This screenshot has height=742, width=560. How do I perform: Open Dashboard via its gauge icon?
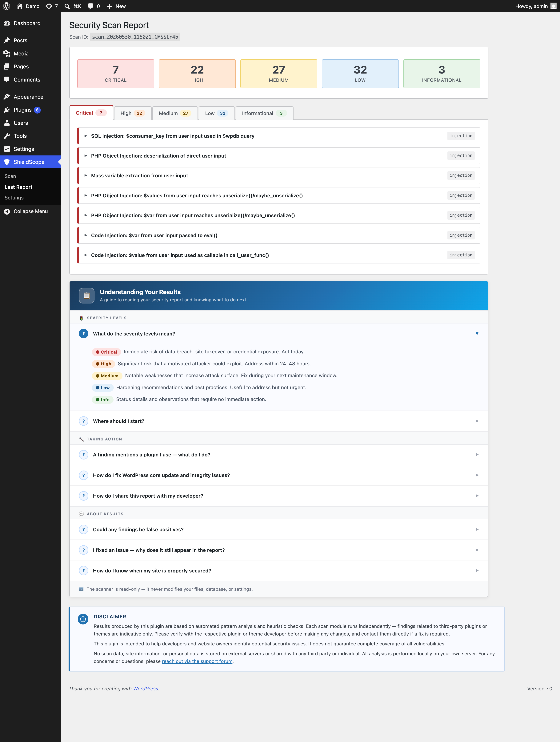tap(7, 23)
